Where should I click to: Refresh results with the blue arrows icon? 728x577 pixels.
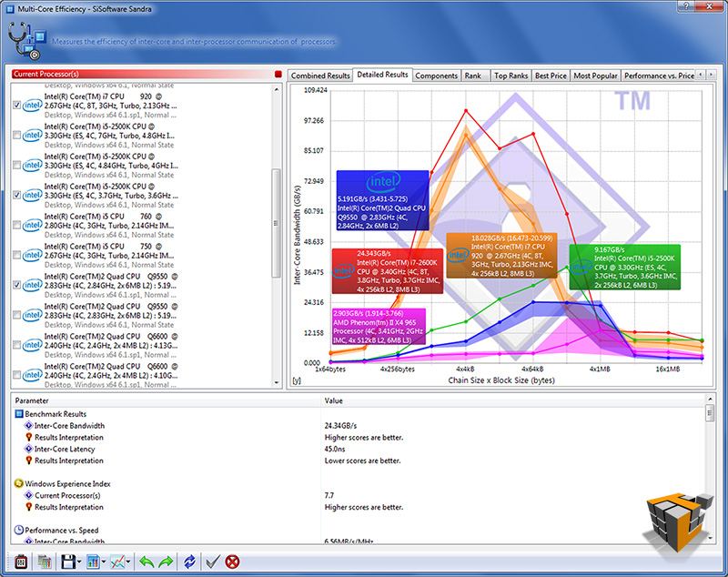click(x=189, y=562)
